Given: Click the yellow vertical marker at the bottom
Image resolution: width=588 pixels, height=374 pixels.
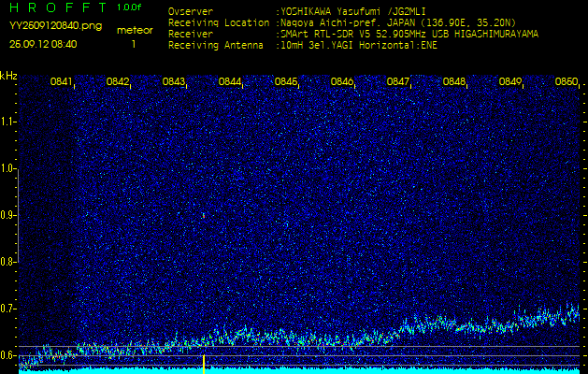Looking at the screenshot, I should coord(203,364).
